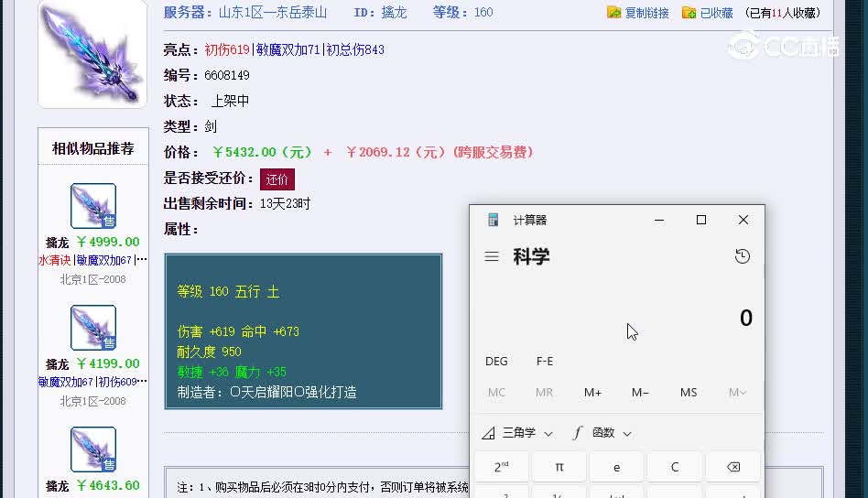
Task: Click the MS memory store button
Action: [689, 393]
